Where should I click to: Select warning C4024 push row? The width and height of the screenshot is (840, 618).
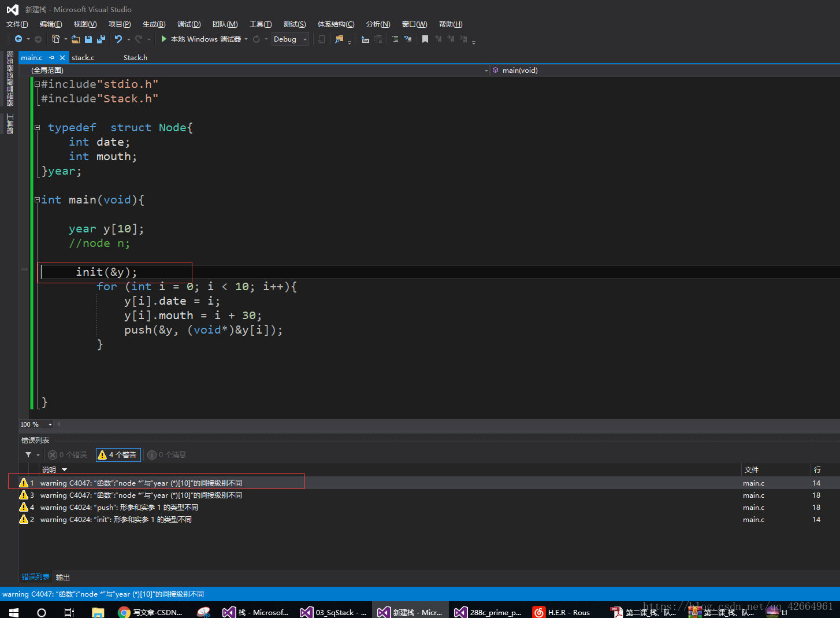(x=429, y=508)
